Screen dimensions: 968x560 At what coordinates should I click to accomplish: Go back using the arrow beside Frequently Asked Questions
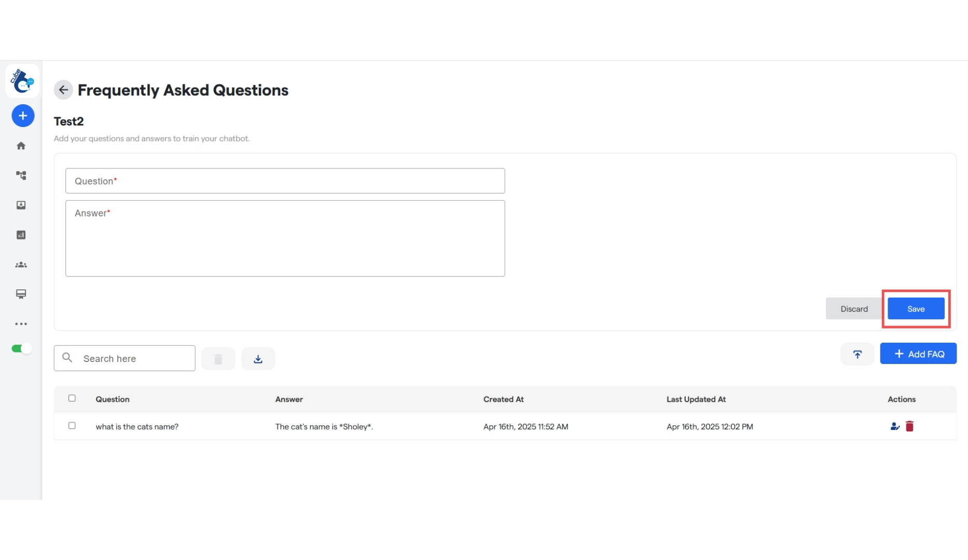[x=63, y=89]
